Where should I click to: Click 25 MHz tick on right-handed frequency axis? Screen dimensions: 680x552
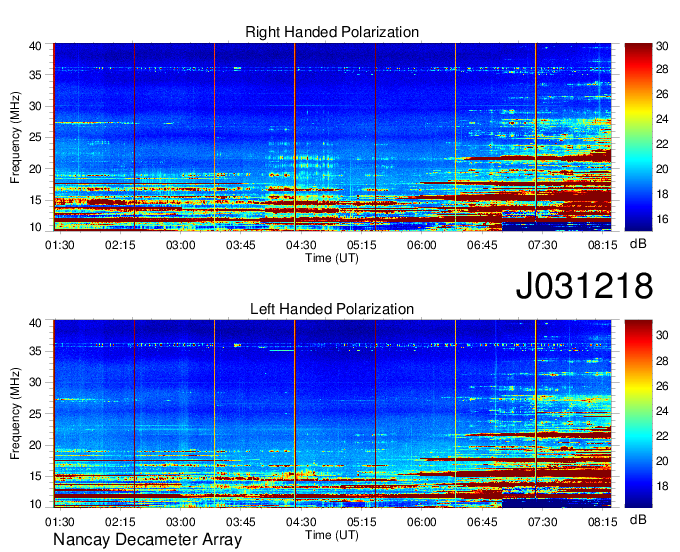35,137
